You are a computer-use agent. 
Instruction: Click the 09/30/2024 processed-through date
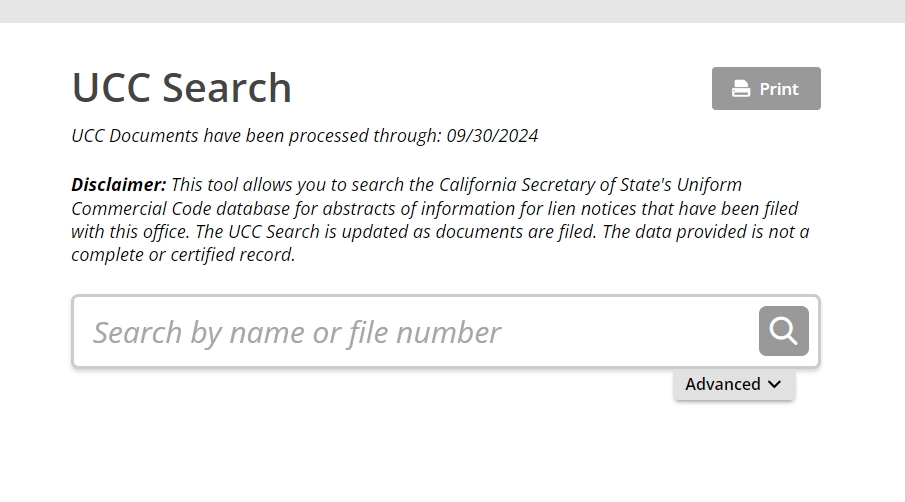click(x=492, y=136)
